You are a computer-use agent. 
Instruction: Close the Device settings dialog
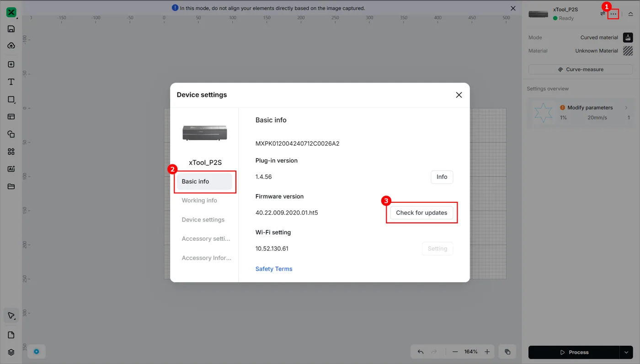tap(459, 95)
